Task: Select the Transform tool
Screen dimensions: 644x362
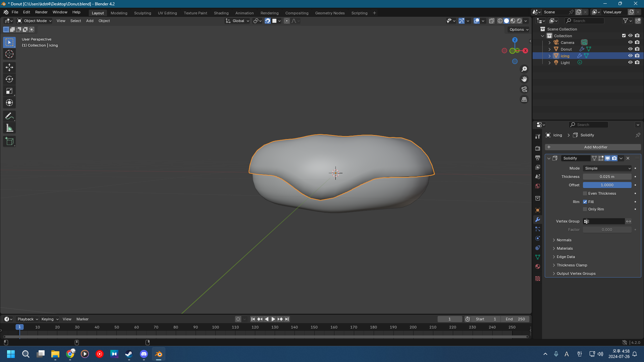Action: tap(9, 103)
